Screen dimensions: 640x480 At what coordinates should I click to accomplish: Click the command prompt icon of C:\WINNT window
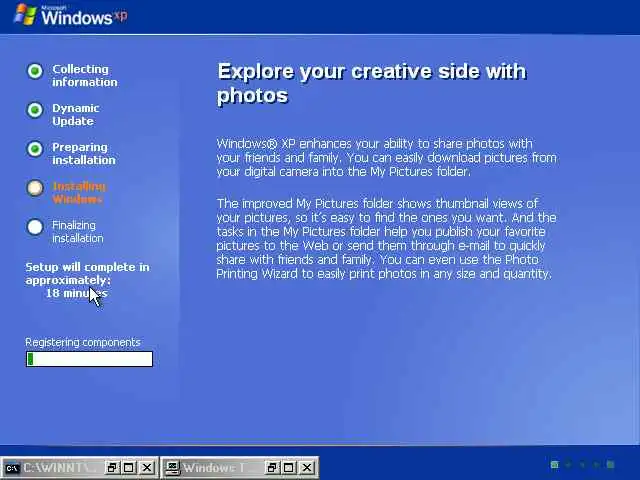[x=12, y=468]
